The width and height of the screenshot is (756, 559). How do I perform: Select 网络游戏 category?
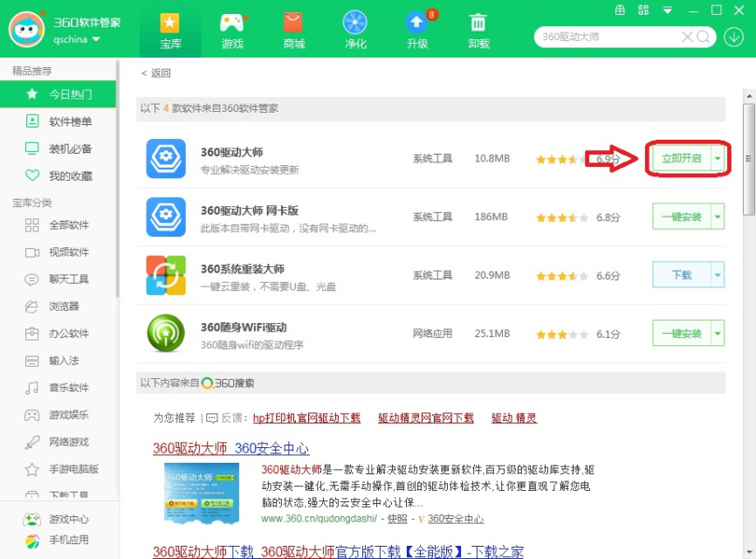coord(58,442)
